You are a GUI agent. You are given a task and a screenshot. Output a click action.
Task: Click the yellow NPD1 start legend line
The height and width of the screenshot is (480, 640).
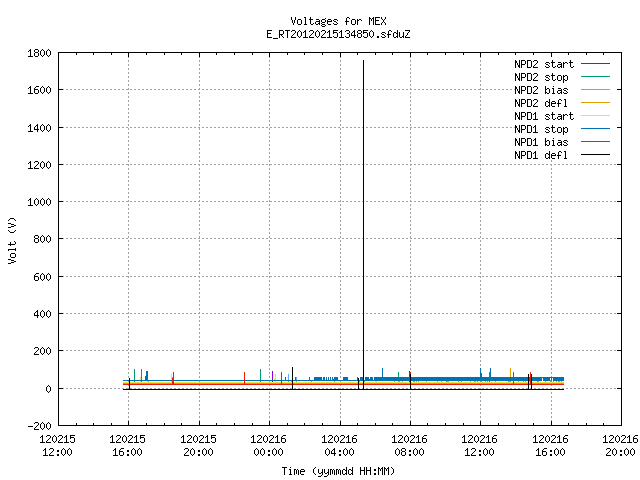(595, 116)
